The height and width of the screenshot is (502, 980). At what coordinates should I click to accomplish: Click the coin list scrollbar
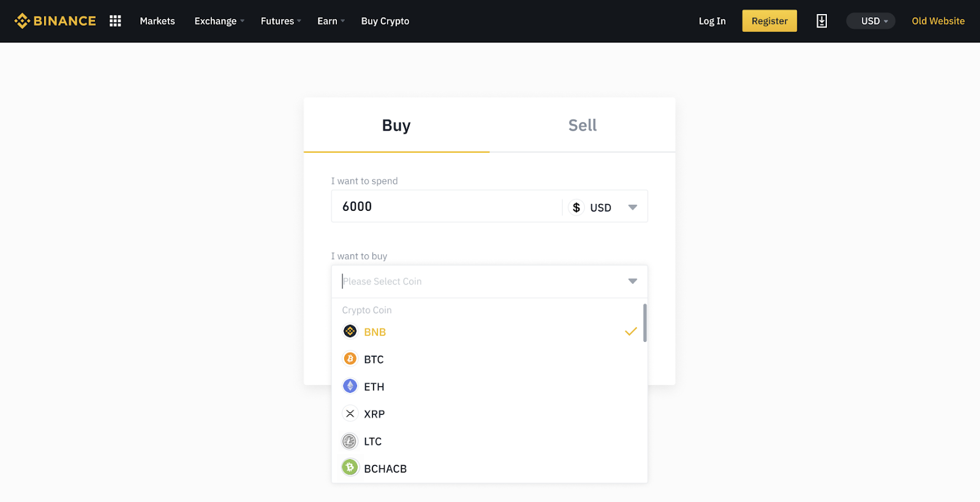point(645,323)
